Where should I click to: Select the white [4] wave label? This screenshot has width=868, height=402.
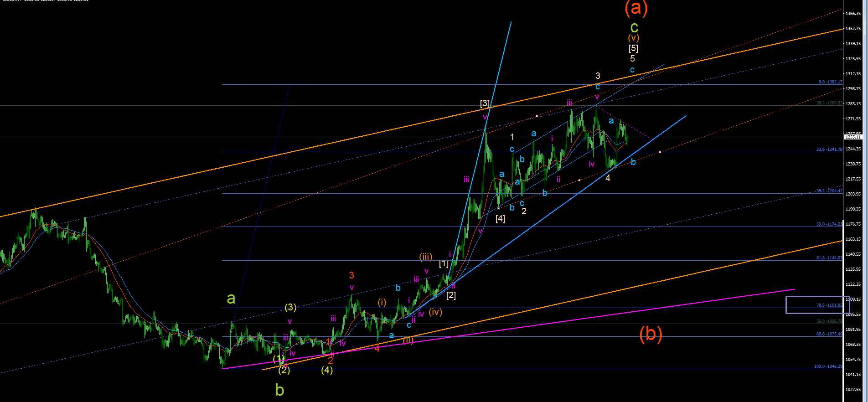pos(500,219)
